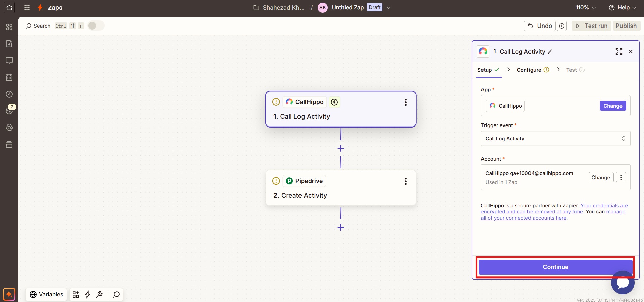This screenshot has width=644, height=302.
Task: Switch to the Configure tab
Action: (533, 70)
